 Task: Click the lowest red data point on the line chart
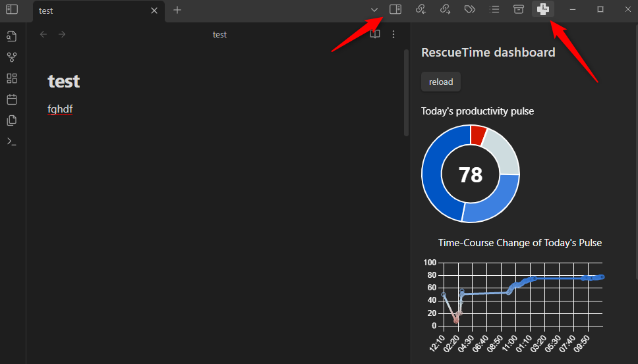pyautogui.click(x=456, y=321)
